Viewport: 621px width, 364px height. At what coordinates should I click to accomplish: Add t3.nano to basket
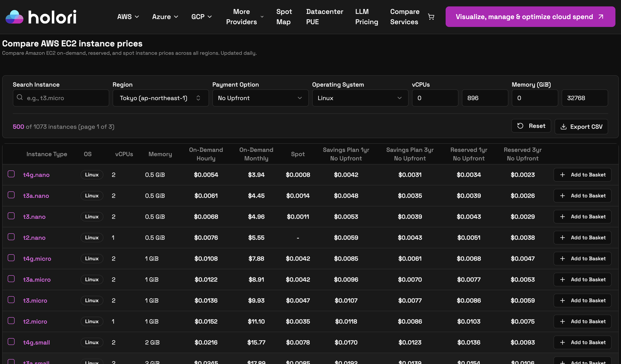tap(582, 217)
